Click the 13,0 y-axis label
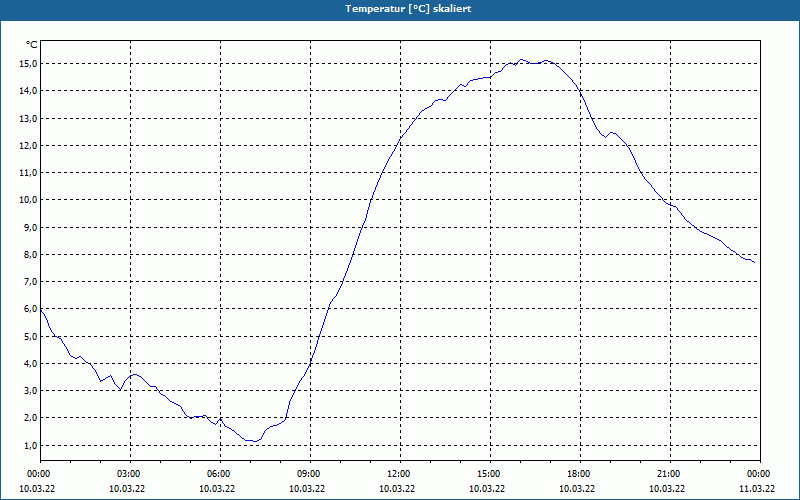 tap(28, 118)
